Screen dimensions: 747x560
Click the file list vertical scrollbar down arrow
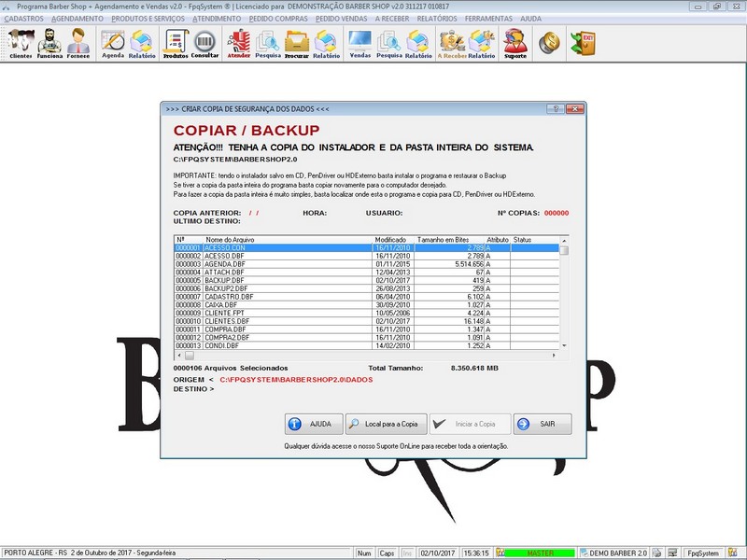[x=564, y=344]
